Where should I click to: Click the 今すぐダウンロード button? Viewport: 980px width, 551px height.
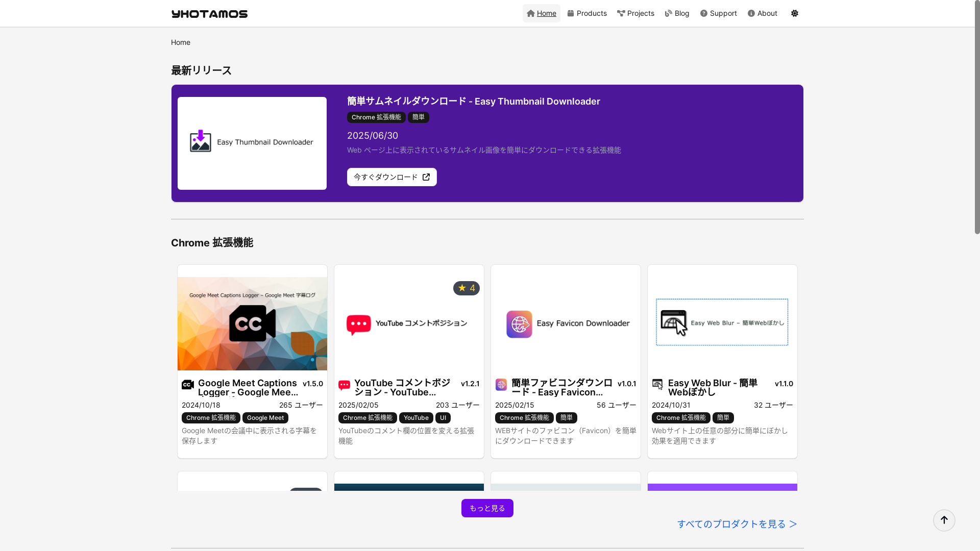pos(392,177)
